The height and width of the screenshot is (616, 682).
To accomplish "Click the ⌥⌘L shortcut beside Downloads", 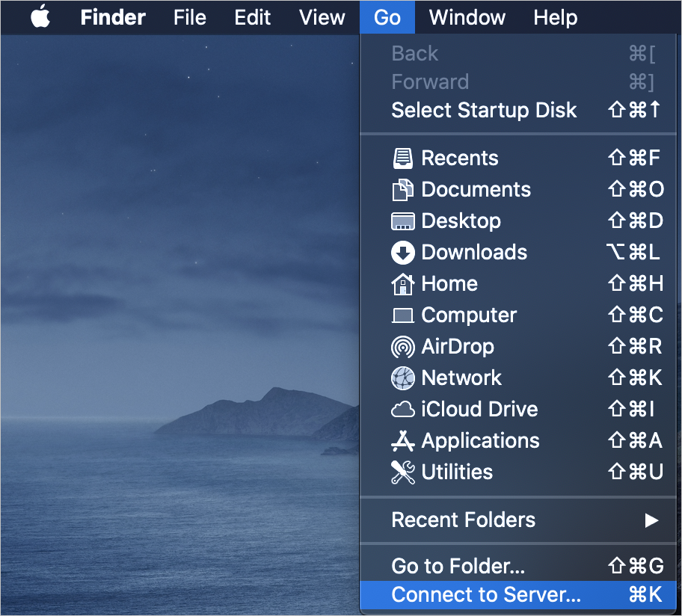I will click(633, 253).
